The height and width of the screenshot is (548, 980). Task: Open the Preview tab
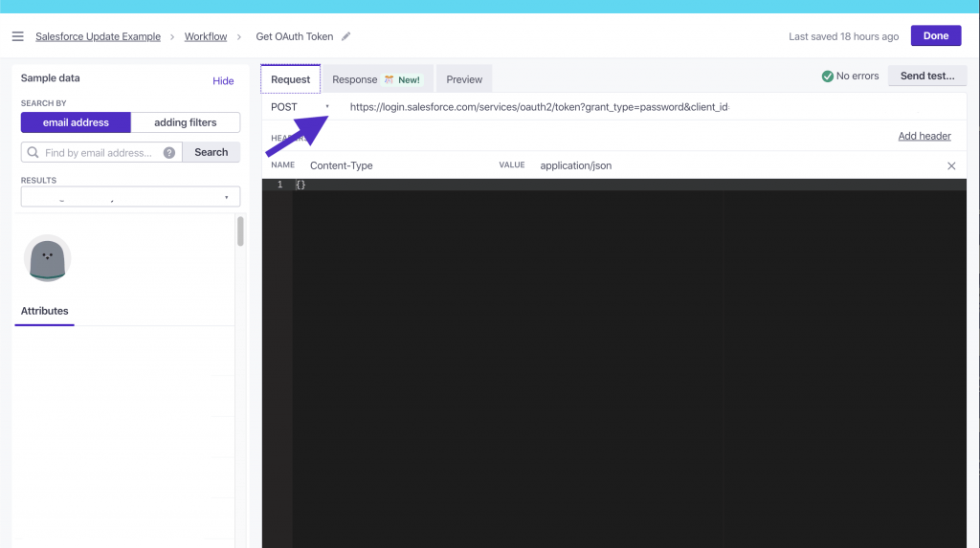pyautogui.click(x=464, y=79)
